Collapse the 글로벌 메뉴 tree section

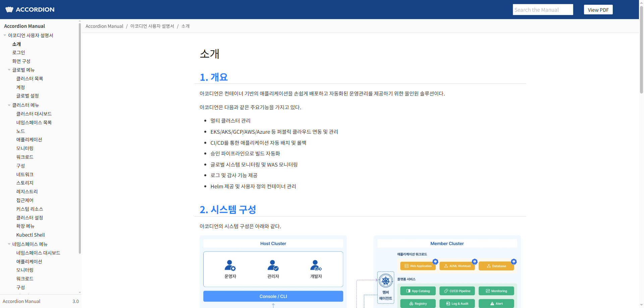(9, 70)
